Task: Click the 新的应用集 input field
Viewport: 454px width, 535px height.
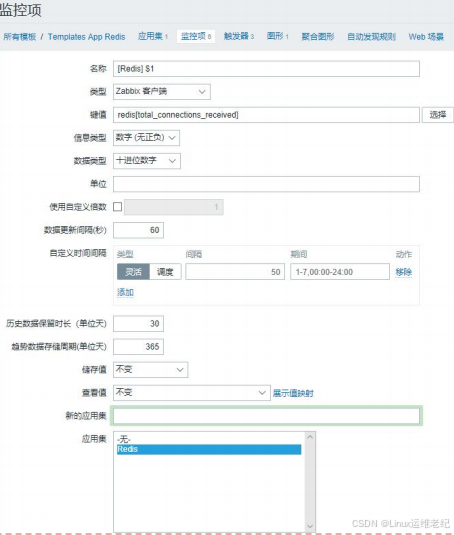Action: 266,416
